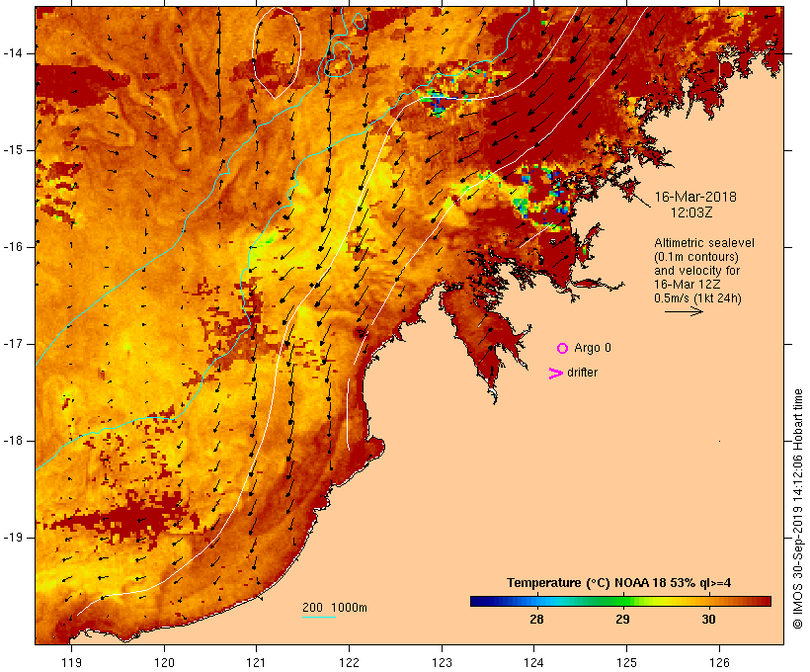Click the 'Argo 0' legend label
Viewport: 810px width, 672px height.
point(593,348)
